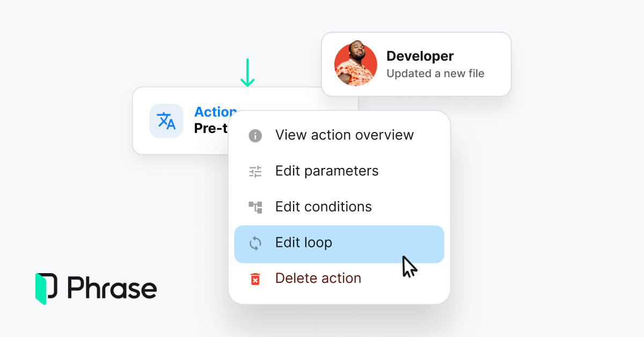Viewport: 644px width, 337px height.
Task: Click the developer's avatar photo
Action: tap(355, 64)
